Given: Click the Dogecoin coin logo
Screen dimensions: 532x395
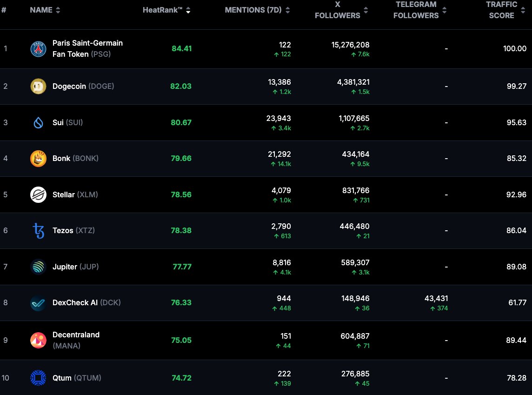Looking at the screenshot, I should pyautogui.click(x=38, y=86).
